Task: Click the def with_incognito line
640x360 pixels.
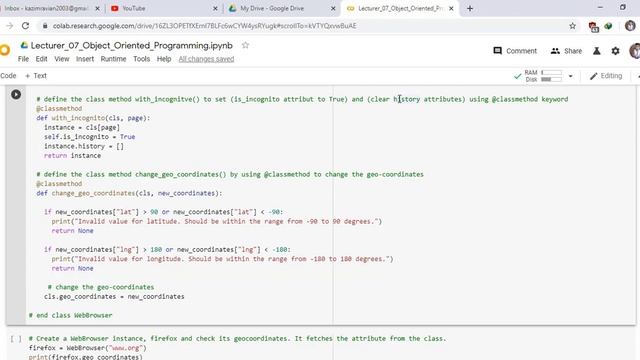Action: pyautogui.click(x=93, y=118)
